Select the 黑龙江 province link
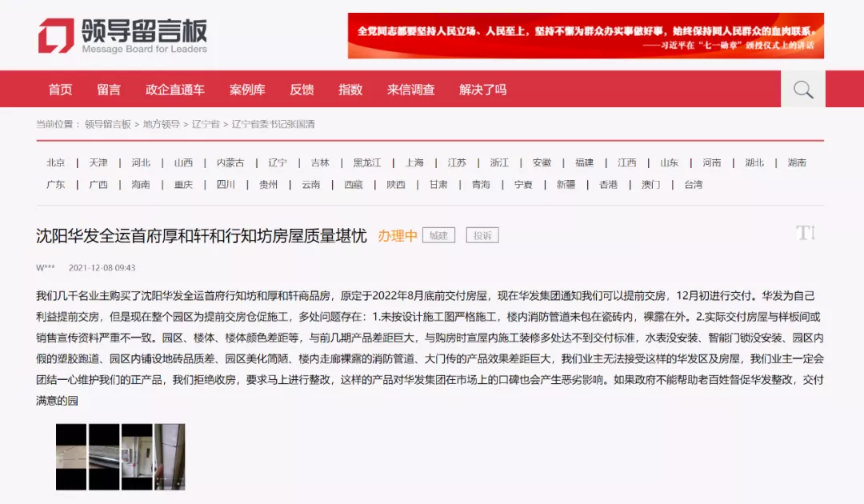Image resolution: width=864 pixels, height=504 pixels. coord(367,162)
